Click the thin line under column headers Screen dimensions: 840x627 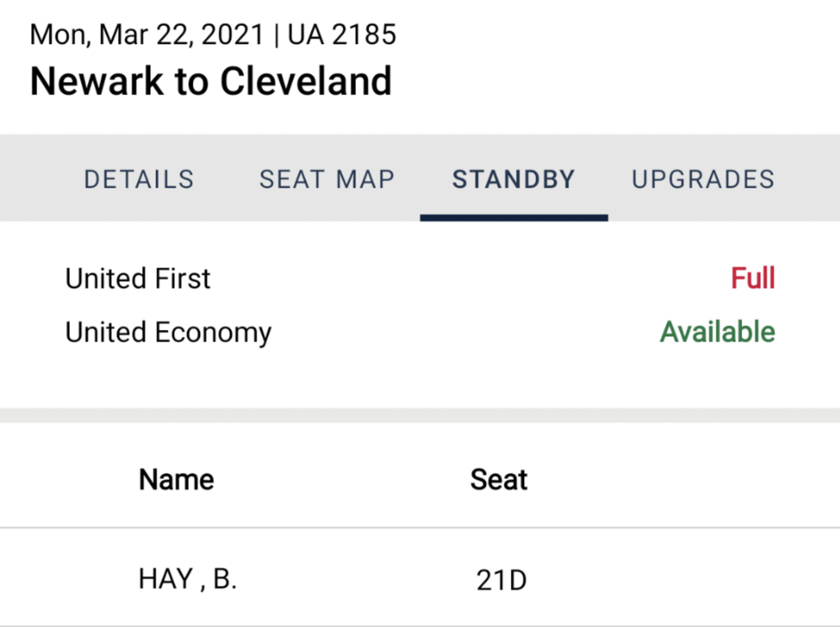420,528
